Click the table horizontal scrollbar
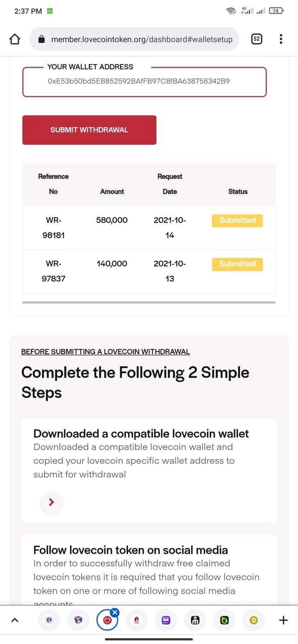 coord(149,303)
